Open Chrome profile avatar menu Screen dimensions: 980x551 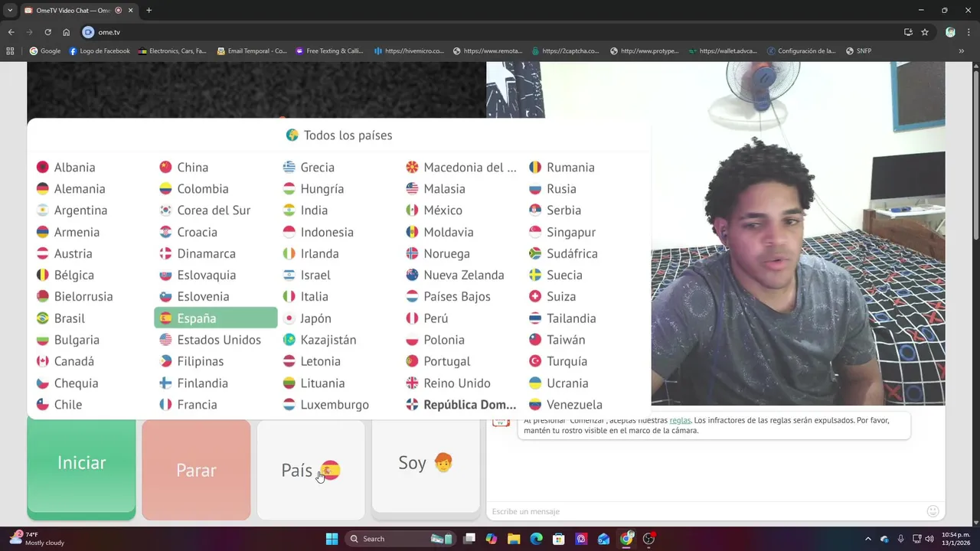pos(950,32)
